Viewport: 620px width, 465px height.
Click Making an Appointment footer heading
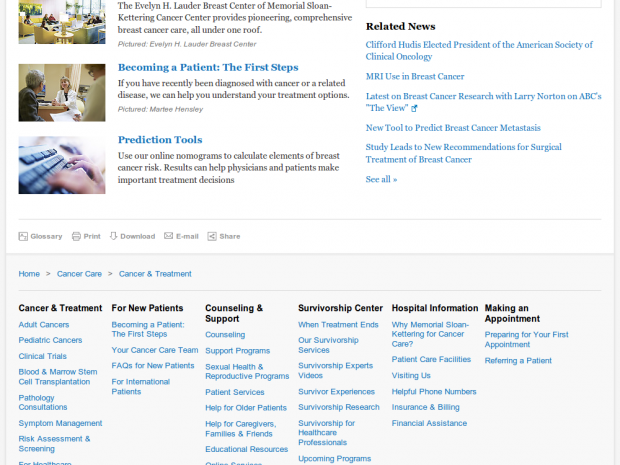(512, 313)
